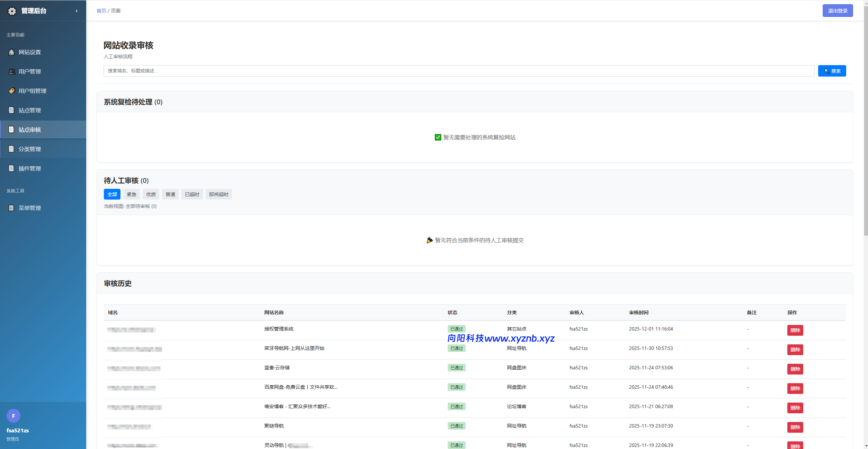Click the tag icon for 用户组管理
The width and height of the screenshot is (868, 449).
point(11,91)
